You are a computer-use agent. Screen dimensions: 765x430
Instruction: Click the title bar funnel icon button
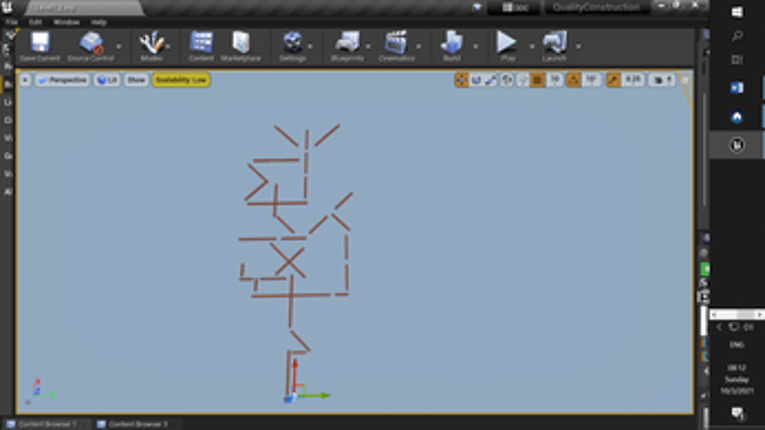coord(477,7)
